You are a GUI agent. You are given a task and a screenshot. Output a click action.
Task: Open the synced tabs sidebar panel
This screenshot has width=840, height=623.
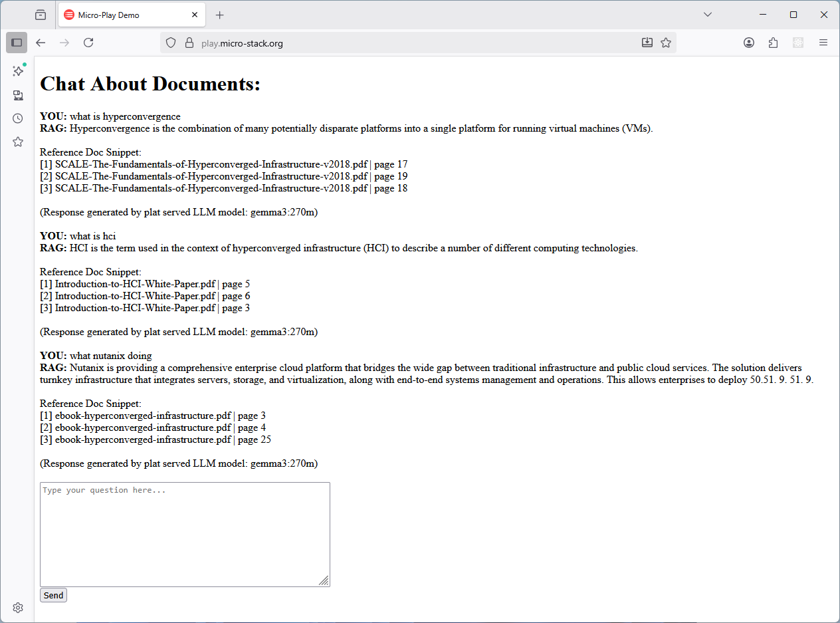[x=18, y=95]
